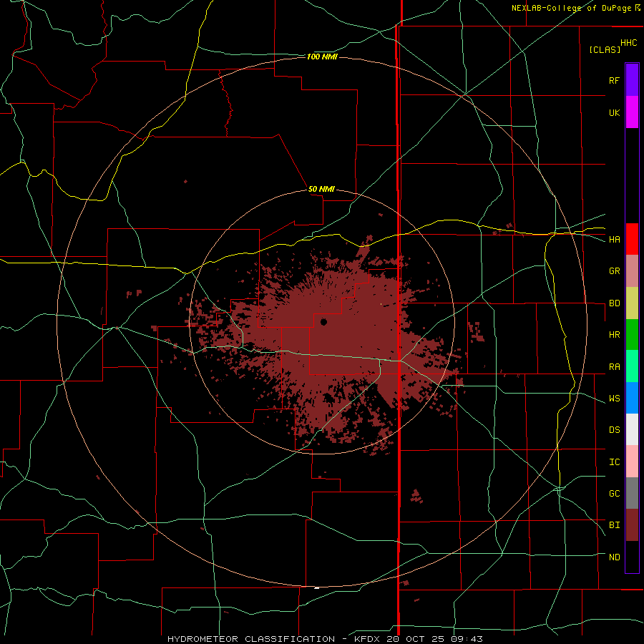Click the DS white legend swatch
644x644 pixels.
(632, 429)
